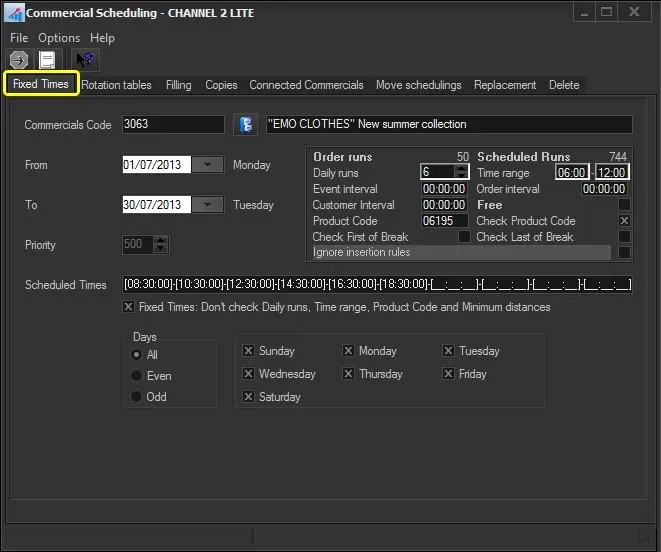This screenshot has width=661, height=552.
Task: Click the context help cursor icon
Action: coord(85,60)
